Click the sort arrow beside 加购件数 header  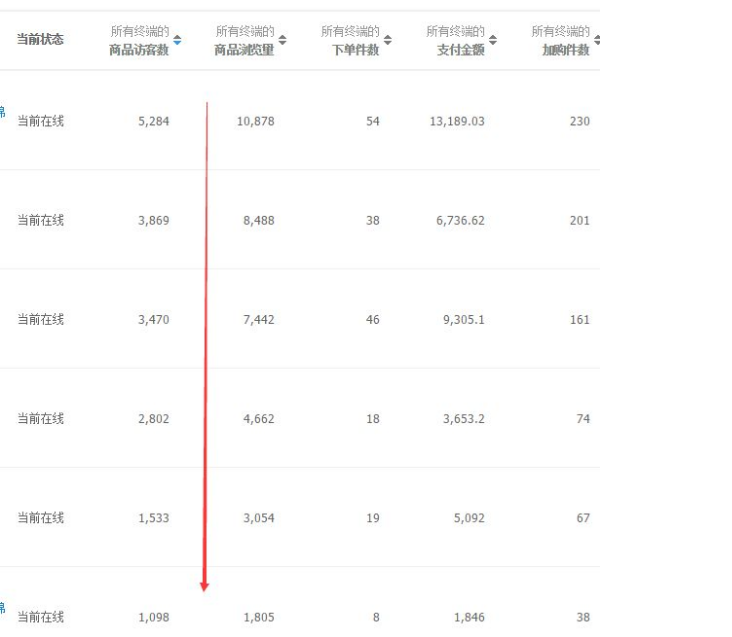597,40
